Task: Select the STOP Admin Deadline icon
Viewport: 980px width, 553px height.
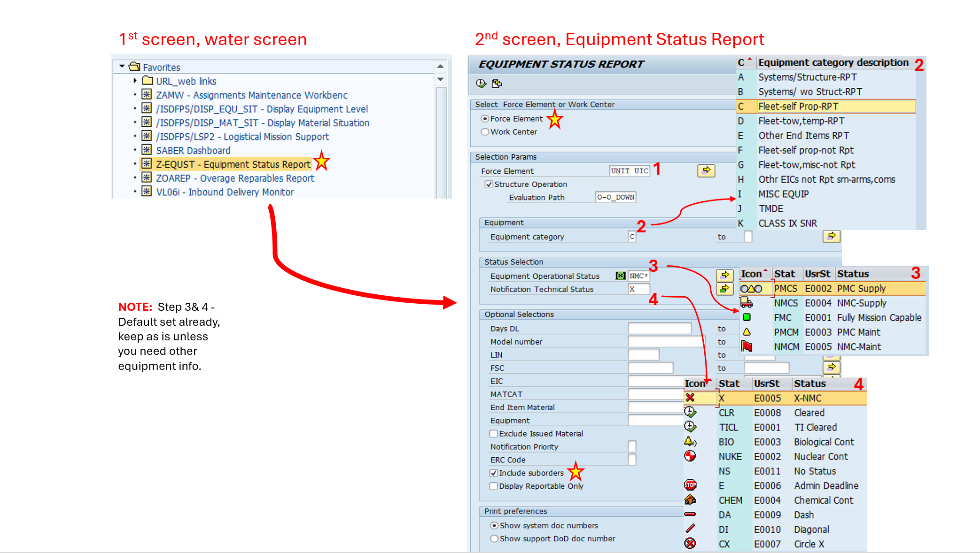Action: pyautogui.click(x=690, y=485)
